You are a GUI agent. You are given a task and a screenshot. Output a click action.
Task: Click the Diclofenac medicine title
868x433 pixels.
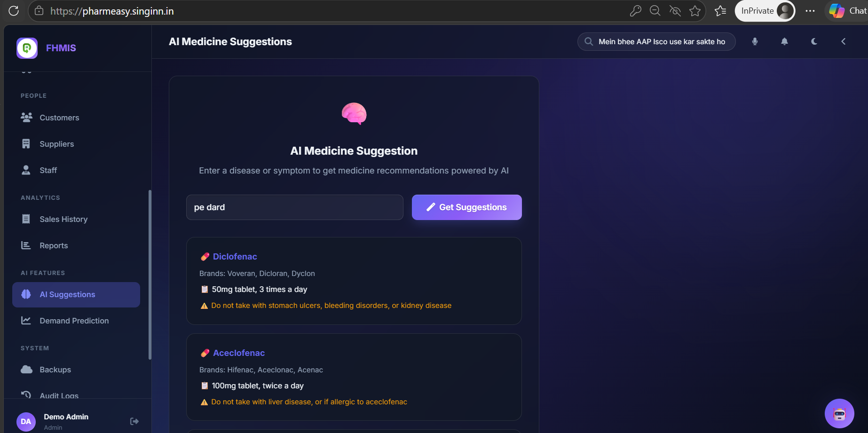click(x=235, y=257)
